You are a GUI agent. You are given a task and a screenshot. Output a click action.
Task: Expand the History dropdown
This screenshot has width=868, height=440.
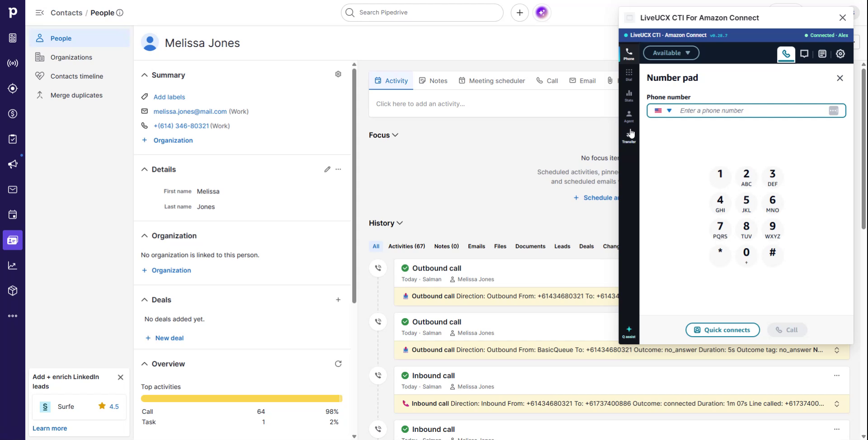pyautogui.click(x=386, y=223)
